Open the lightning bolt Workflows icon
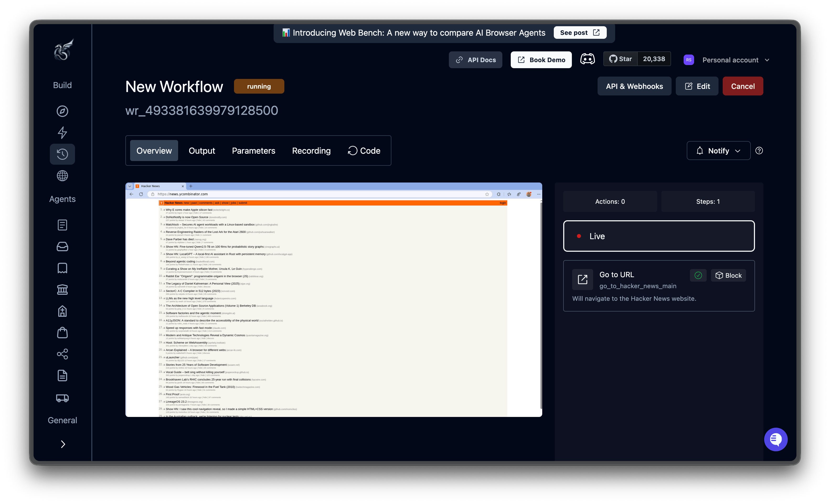The width and height of the screenshot is (830, 504). (62, 133)
